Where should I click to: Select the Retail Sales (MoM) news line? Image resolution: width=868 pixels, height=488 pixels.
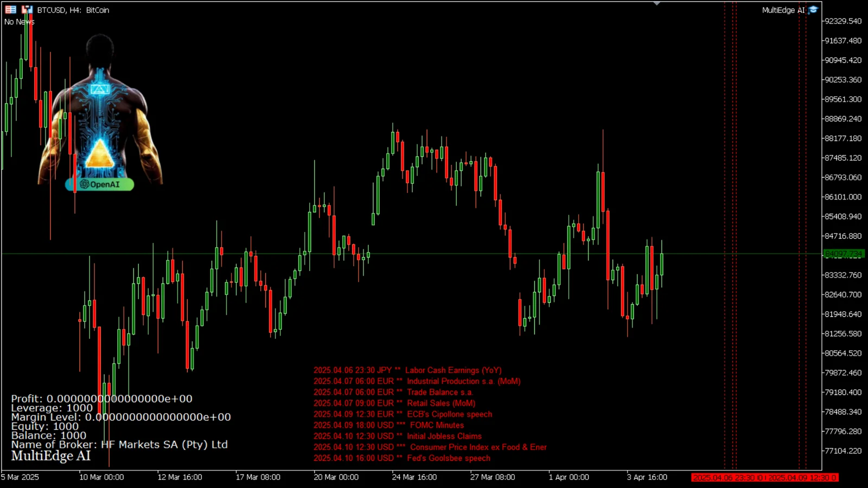tap(394, 403)
